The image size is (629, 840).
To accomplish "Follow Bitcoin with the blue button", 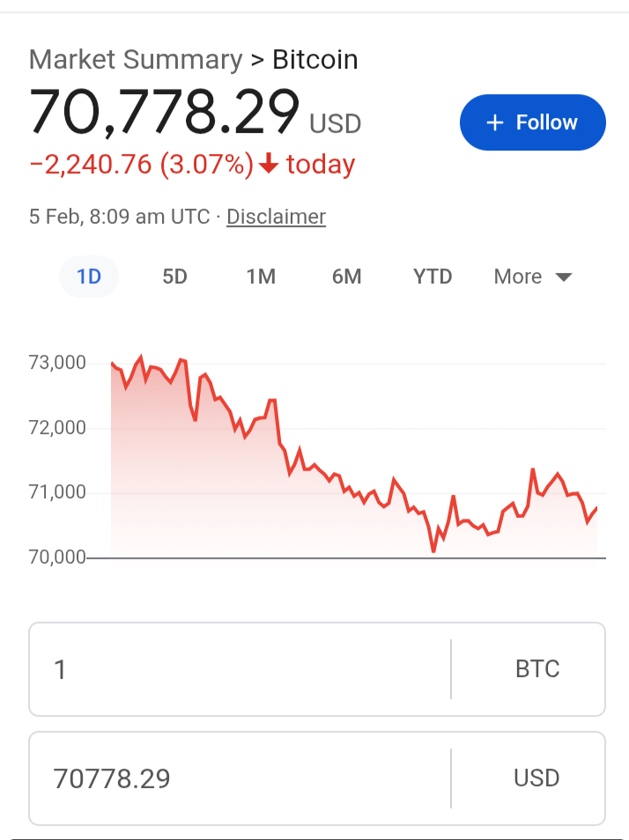I will click(x=532, y=122).
